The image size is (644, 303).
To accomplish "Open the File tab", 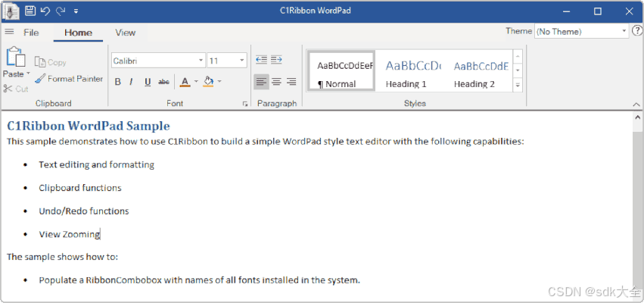I will (x=31, y=33).
